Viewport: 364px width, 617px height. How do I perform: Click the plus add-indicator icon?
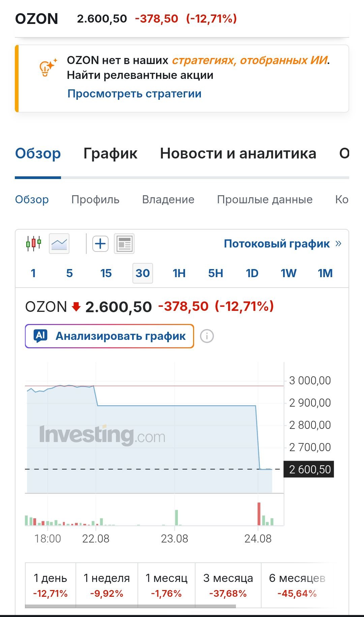100,243
